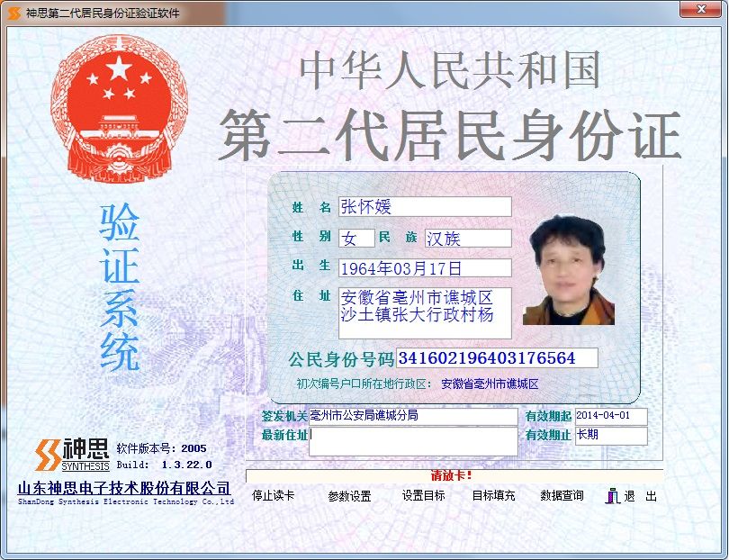The height and width of the screenshot is (560, 729).
Task: Click the ID card holder photo
Action: point(569,270)
